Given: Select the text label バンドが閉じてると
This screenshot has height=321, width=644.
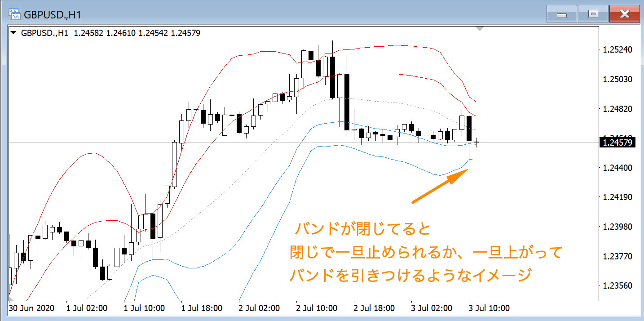Looking at the screenshot, I should (362, 230).
